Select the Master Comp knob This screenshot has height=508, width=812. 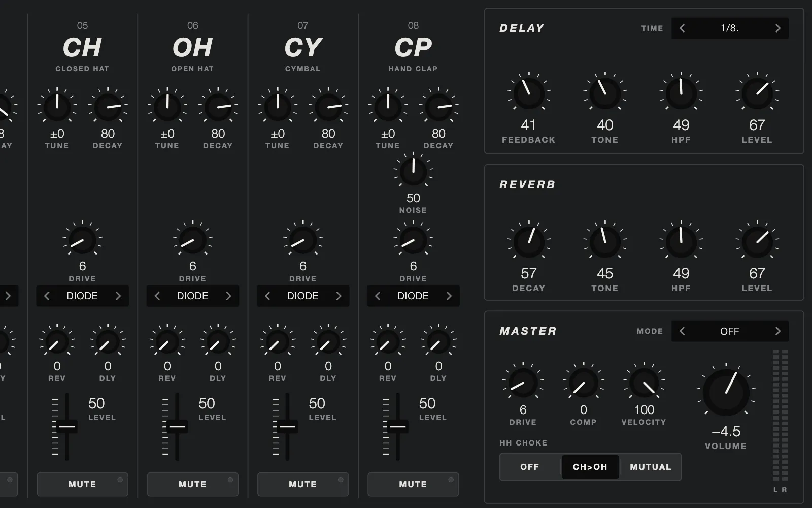(x=583, y=383)
